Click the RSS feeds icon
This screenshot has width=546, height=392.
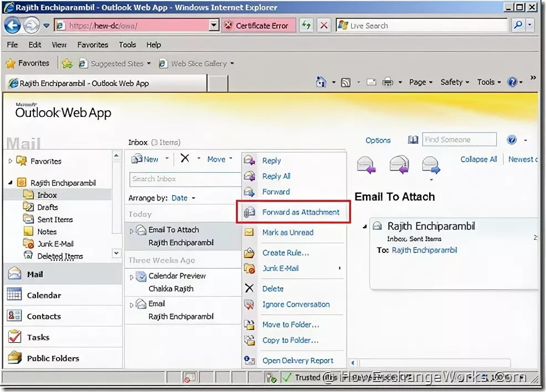346,82
